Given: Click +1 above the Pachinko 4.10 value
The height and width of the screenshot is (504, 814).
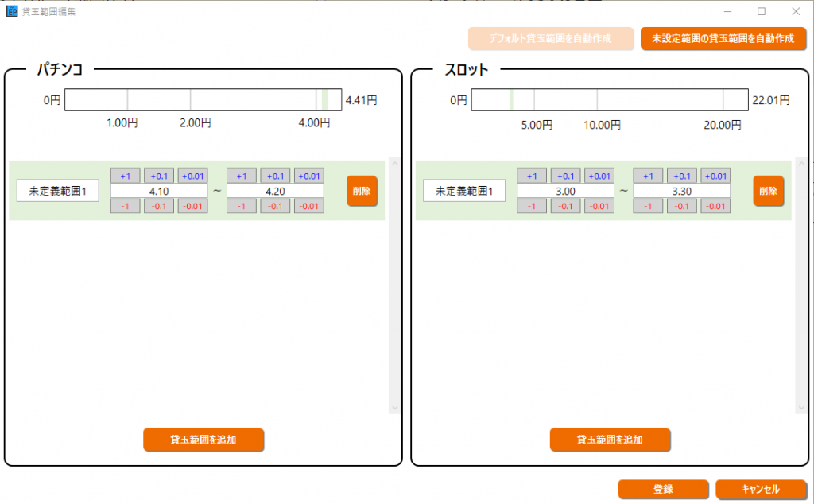Looking at the screenshot, I should pos(125,176).
